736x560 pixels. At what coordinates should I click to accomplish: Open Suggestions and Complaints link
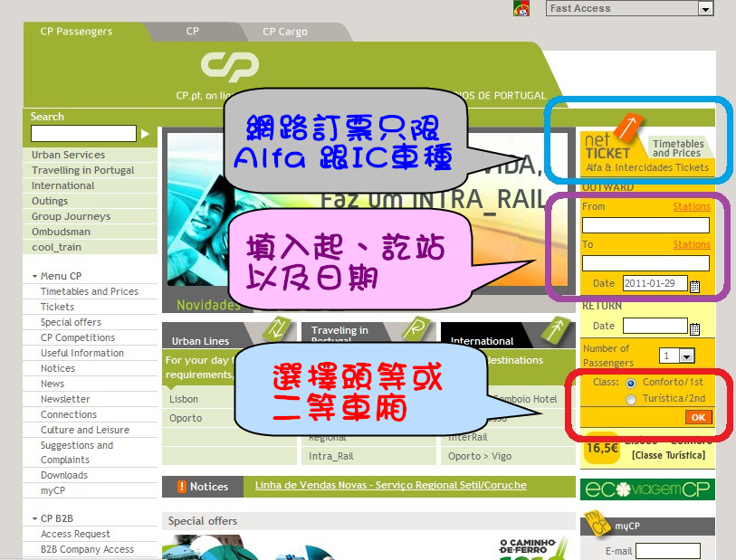(77, 452)
